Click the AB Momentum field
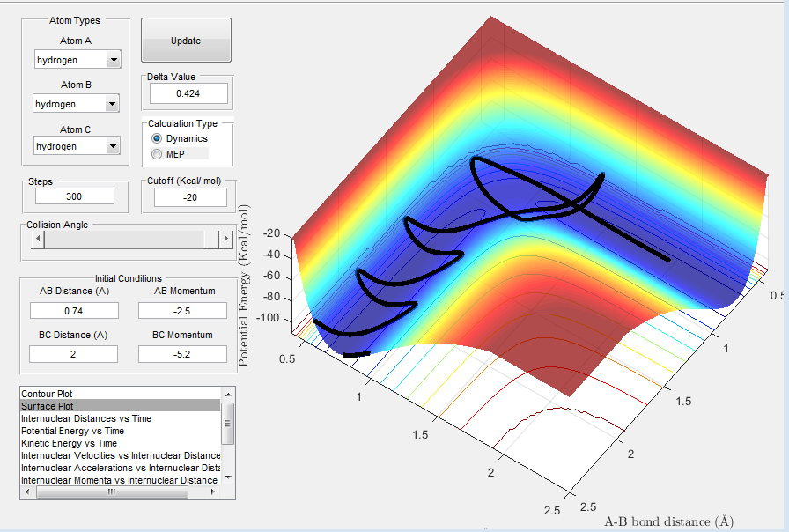 click(182, 311)
